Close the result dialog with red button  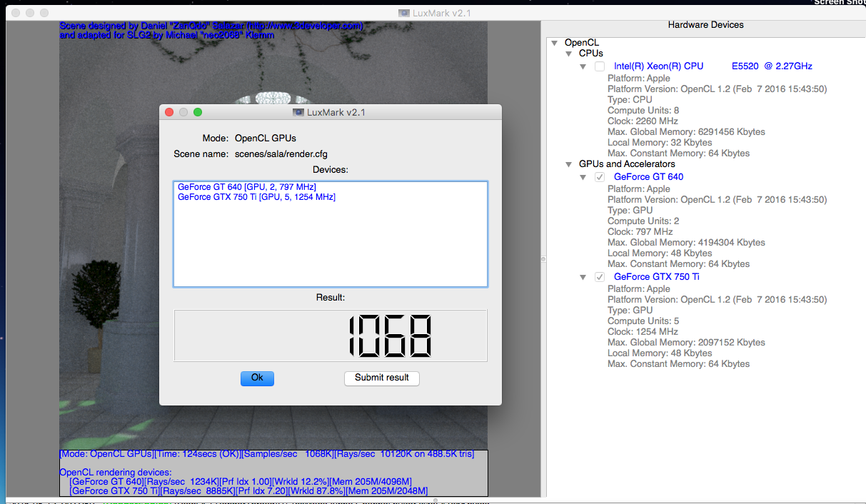[x=169, y=112]
